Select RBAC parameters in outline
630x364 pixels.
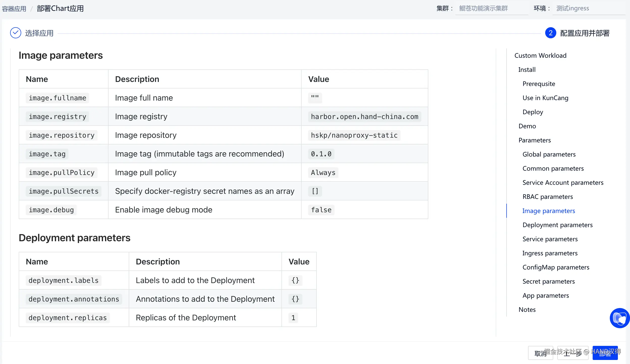[547, 197]
